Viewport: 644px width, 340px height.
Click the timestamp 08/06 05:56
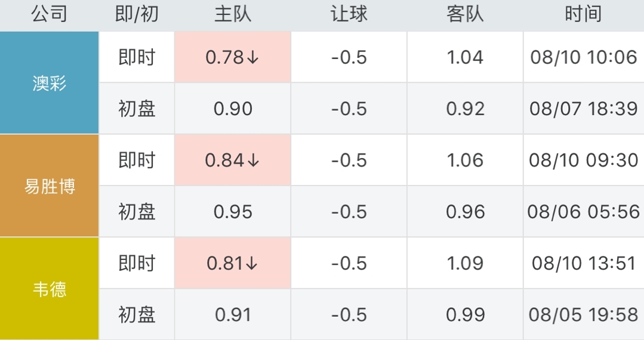point(583,212)
